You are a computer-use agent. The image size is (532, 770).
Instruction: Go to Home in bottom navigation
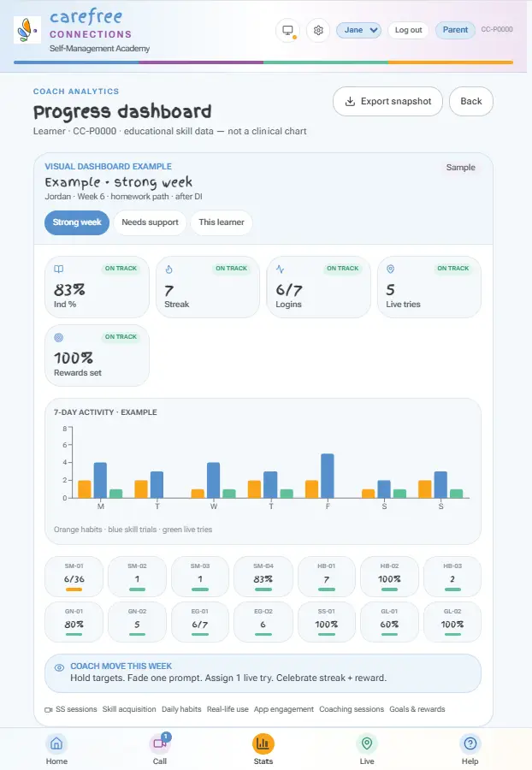click(56, 749)
